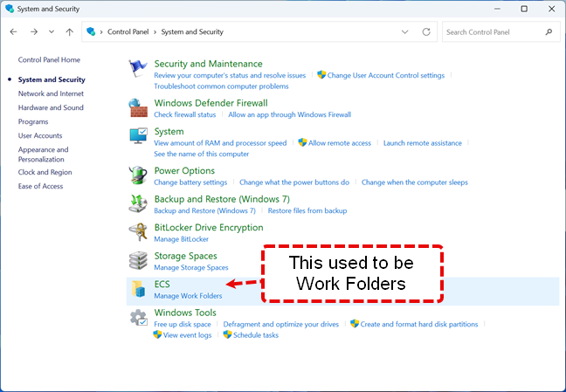Open Control Panel Home
Image resolution: width=566 pixels, height=392 pixels.
(49, 59)
